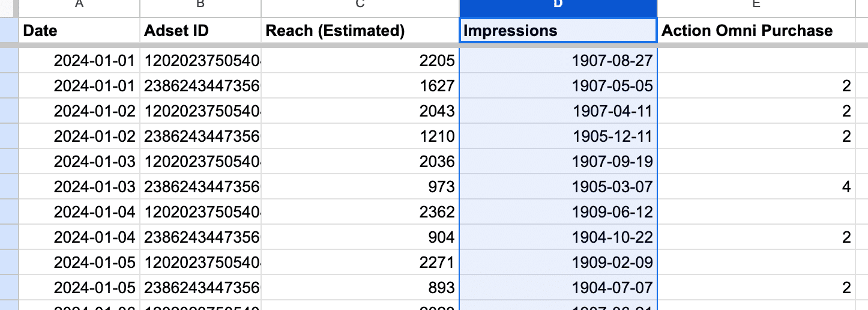Click column B letter header
Screen dimensions: 868x310
click(x=200, y=6)
